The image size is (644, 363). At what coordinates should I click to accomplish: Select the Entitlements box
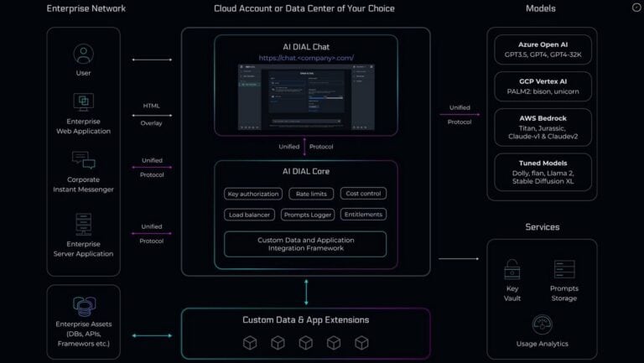coord(363,215)
